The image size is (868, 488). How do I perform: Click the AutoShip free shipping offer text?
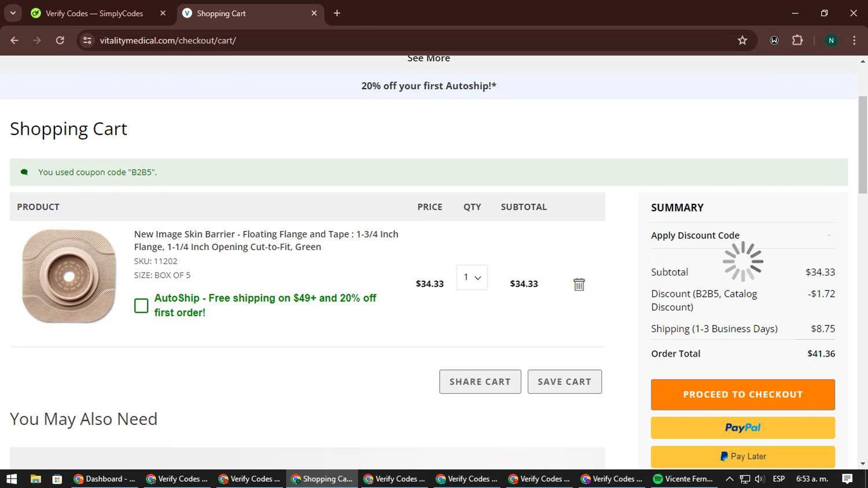pos(265,305)
